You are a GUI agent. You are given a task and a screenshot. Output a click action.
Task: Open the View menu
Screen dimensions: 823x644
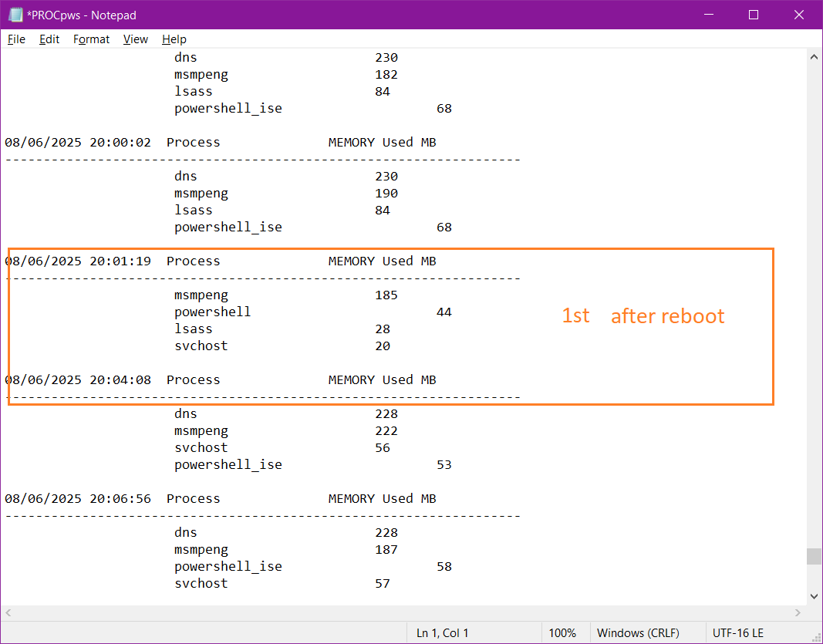click(x=136, y=39)
